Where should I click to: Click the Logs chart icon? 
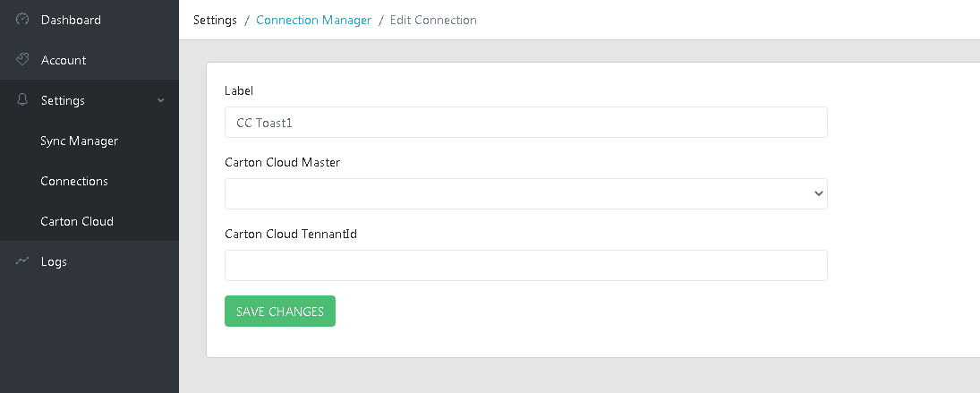pos(23,261)
